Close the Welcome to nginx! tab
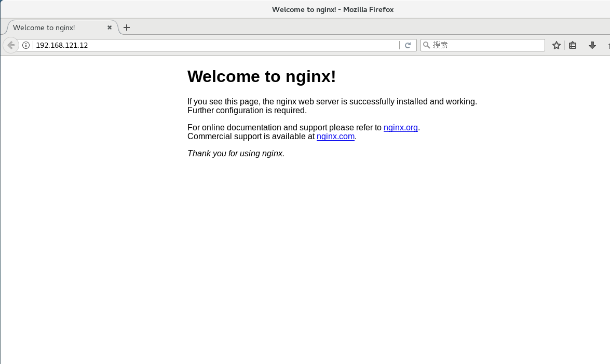Screen dimensions: 610x364 click(110, 28)
